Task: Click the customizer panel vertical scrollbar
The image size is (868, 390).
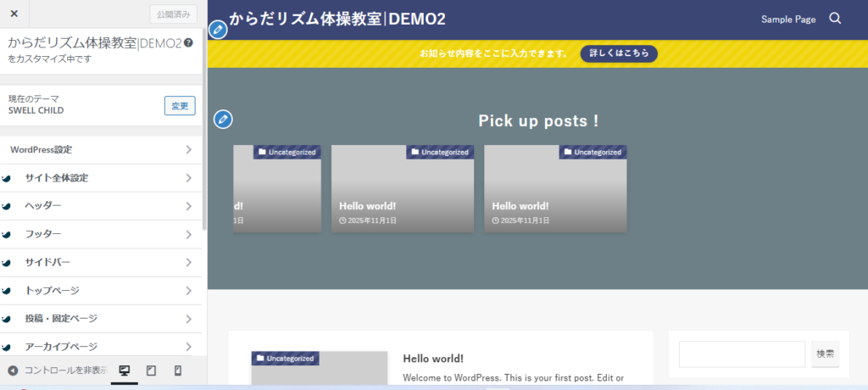Action: pos(205,131)
